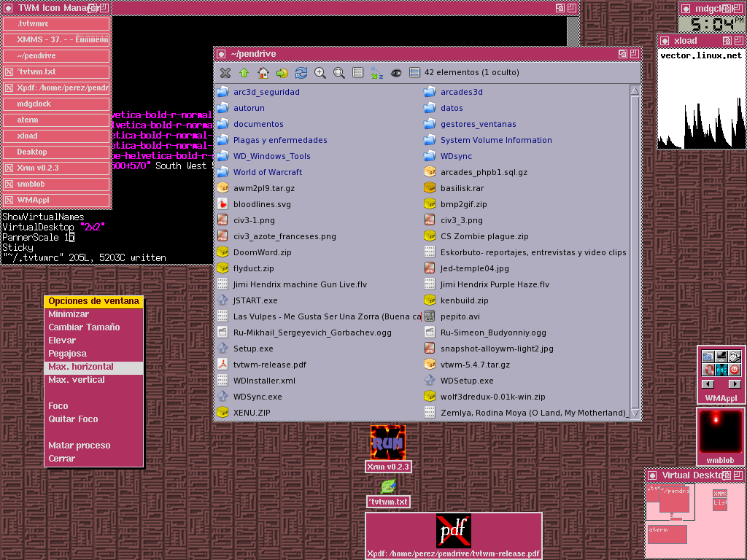Open the Opera icon in WMAppl

[708, 370]
